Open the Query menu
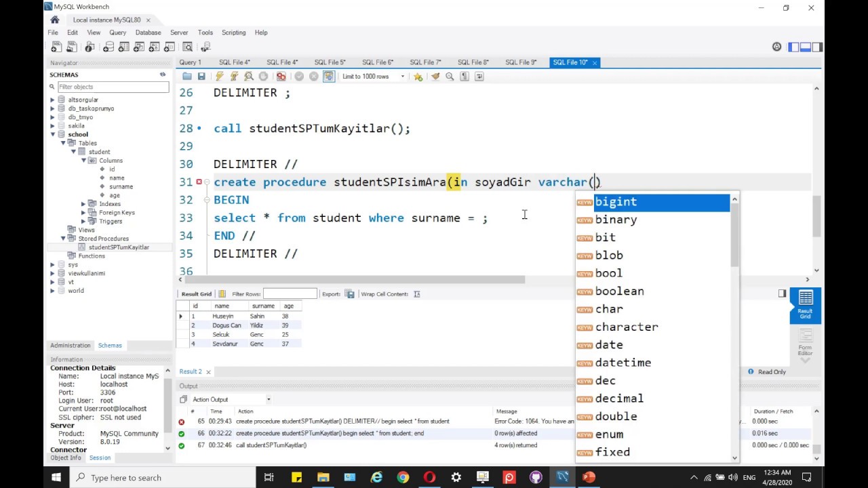The width and height of the screenshot is (868, 488). point(118,33)
